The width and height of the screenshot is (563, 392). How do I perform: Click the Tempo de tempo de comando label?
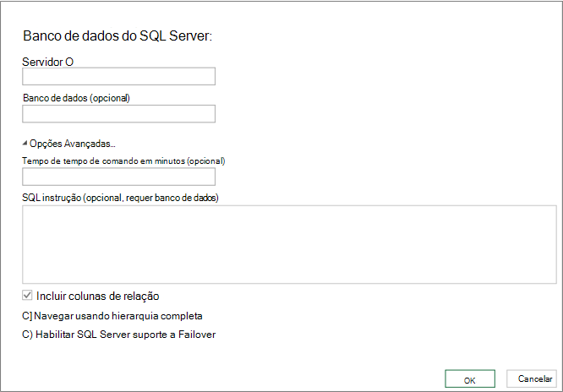(x=123, y=161)
